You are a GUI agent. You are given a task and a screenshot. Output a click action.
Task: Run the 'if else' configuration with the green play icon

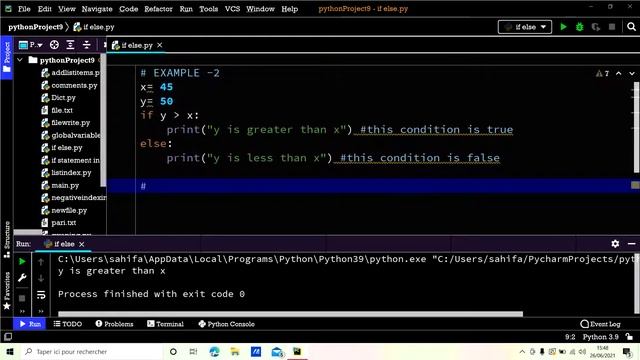click(563, 27)
